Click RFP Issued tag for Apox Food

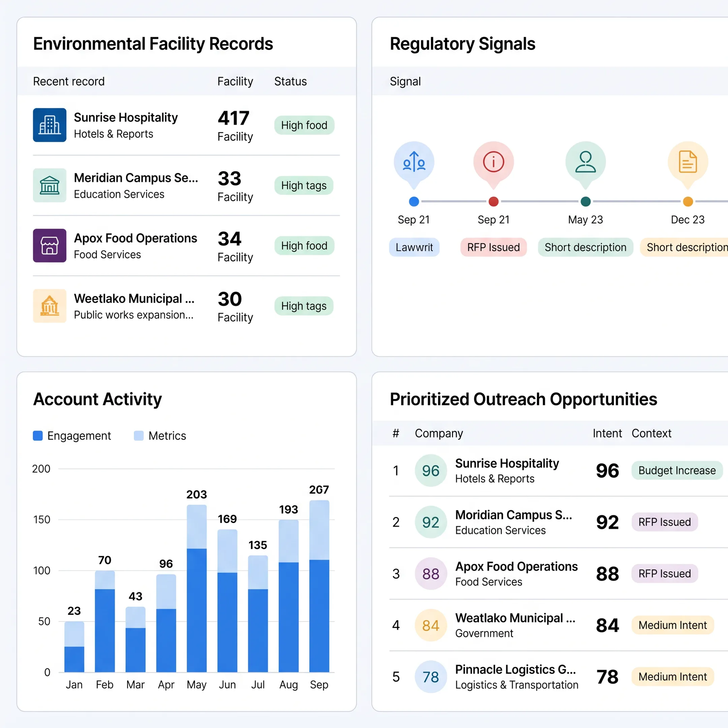[x=664, y=574]
